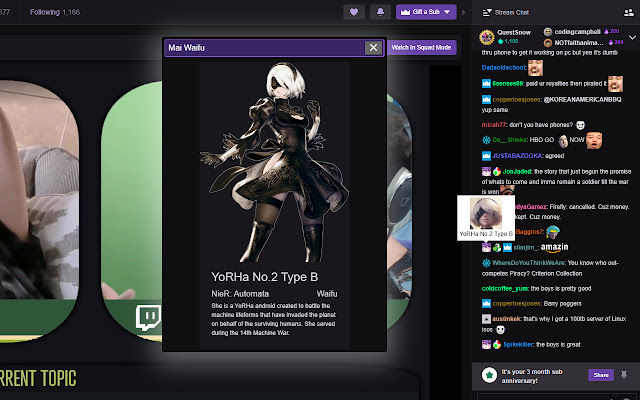Image resolution: width=640 pixels, height=400 pixels.
Task: Click the JonJaded username
Action: click(517, 171)
